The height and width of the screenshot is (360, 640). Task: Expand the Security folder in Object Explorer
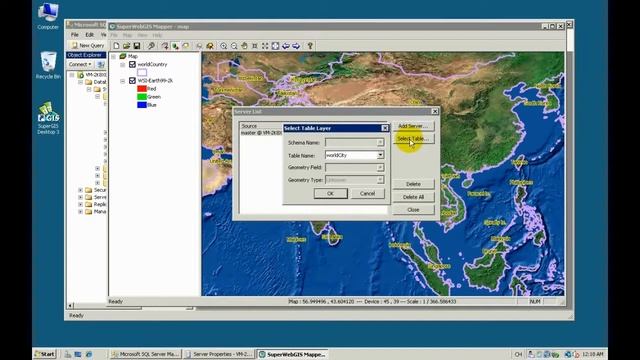tap(80, 190)
